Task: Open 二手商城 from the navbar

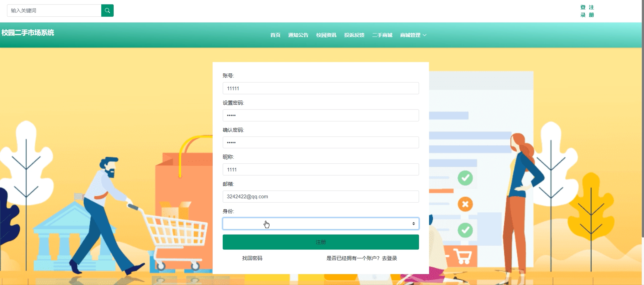Action: pos(382,35)
